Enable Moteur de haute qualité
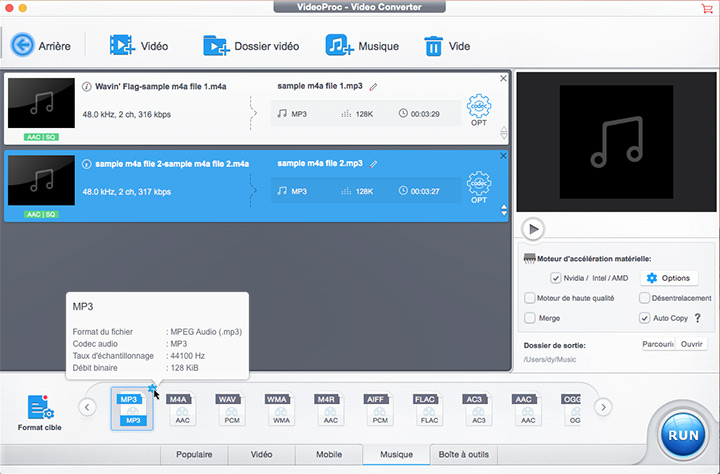720x474 pixels. pyautogui.click(x=529, y=298)
